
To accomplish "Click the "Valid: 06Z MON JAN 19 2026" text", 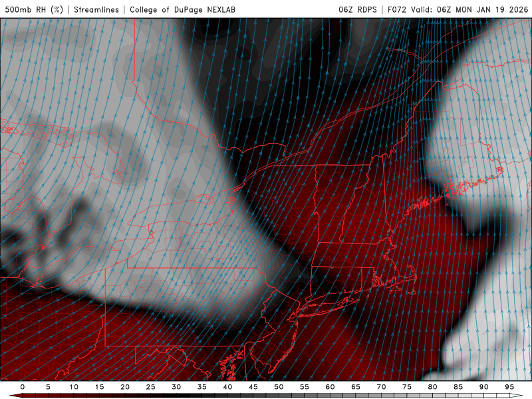I will [x=470, y=9].
